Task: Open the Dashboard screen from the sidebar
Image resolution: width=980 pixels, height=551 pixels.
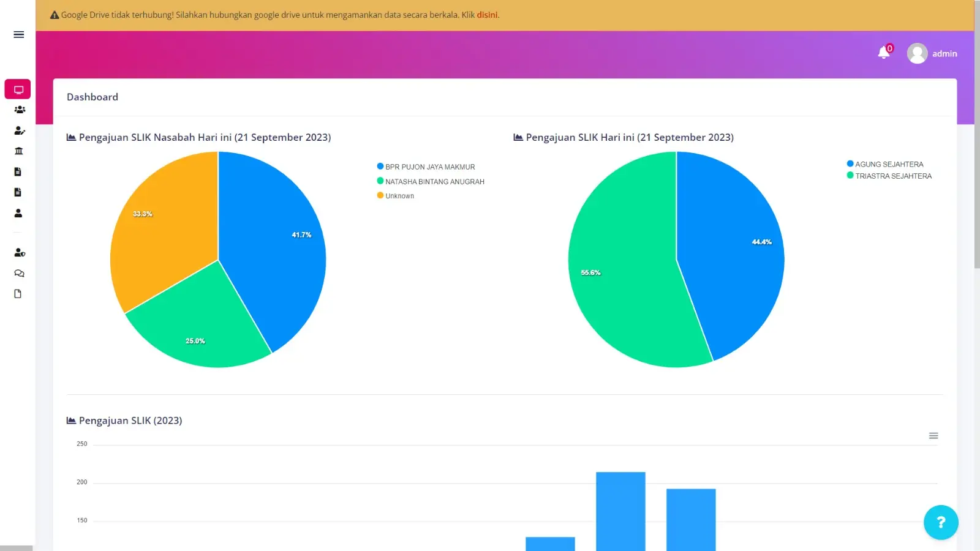Action: pyautogui.click(x=18, y=89)
